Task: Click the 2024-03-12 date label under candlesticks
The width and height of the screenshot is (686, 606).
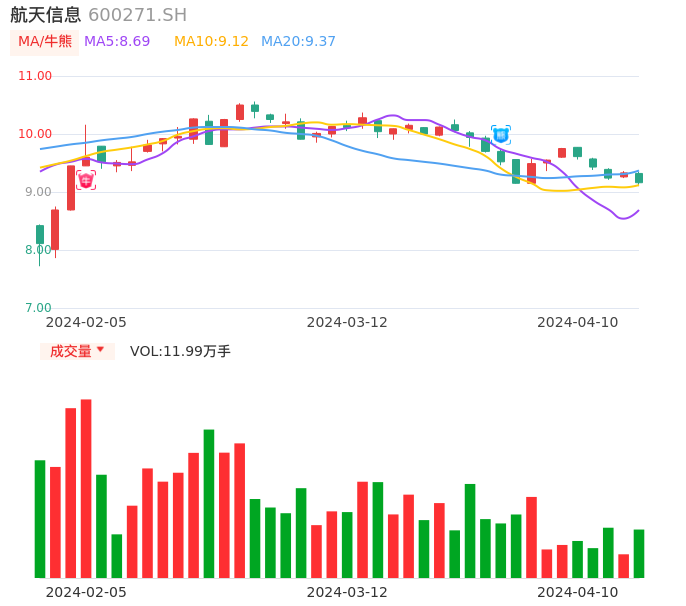Action: point(347,322)
